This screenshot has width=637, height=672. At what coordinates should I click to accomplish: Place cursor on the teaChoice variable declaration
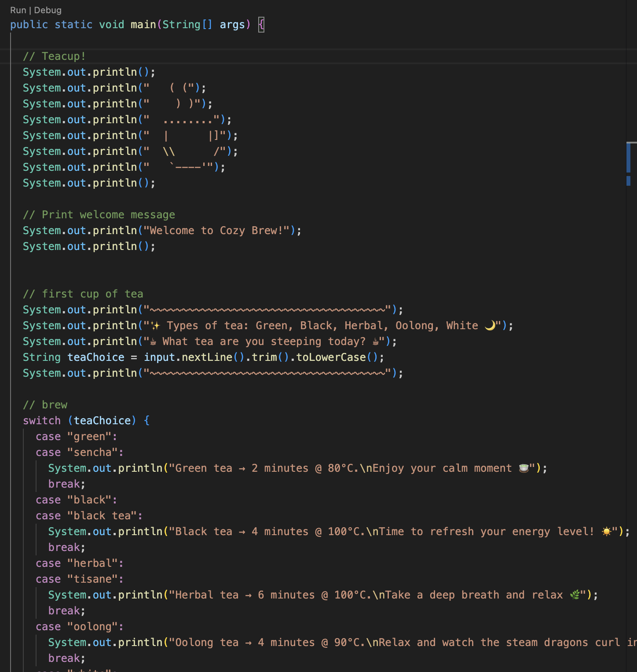point(95,357)
